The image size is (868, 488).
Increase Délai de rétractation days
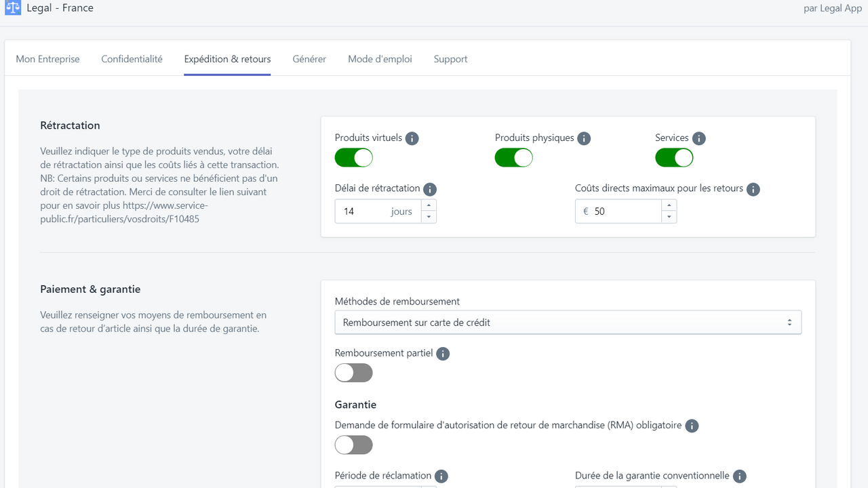pos(429,205)
